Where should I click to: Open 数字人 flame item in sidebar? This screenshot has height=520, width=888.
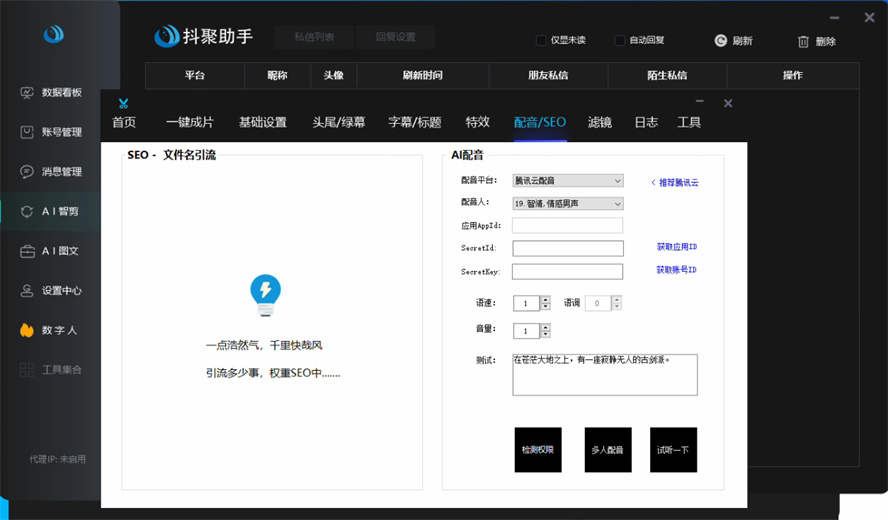[49, 330]
